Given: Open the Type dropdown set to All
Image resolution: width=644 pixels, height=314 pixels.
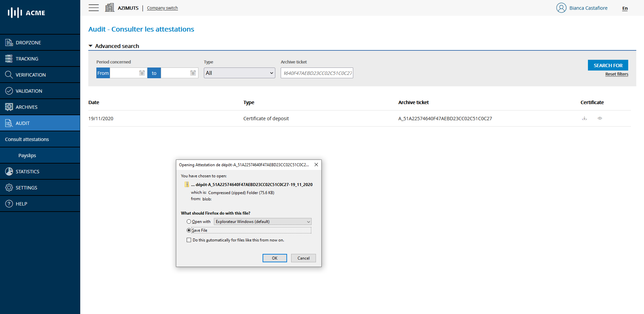Looking at the screenshot, I should 239,73.
